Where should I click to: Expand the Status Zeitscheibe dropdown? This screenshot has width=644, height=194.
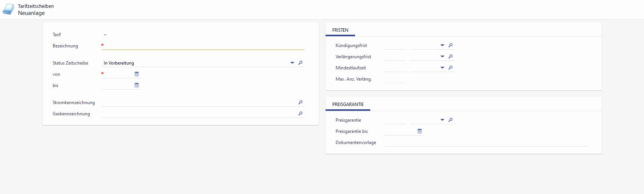(292, 63)
